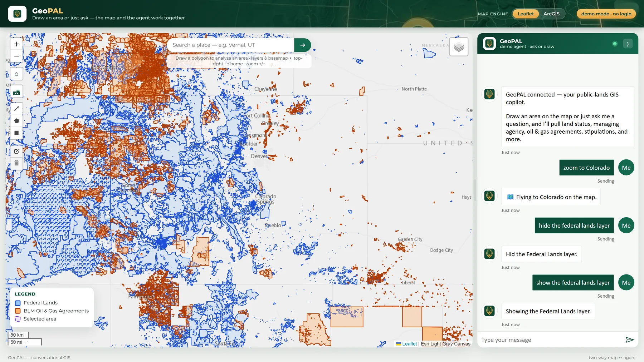Click the Cheyenne label on the map
Screen dimensions: 644x362
pyautogui.click(x=265, y=89)
